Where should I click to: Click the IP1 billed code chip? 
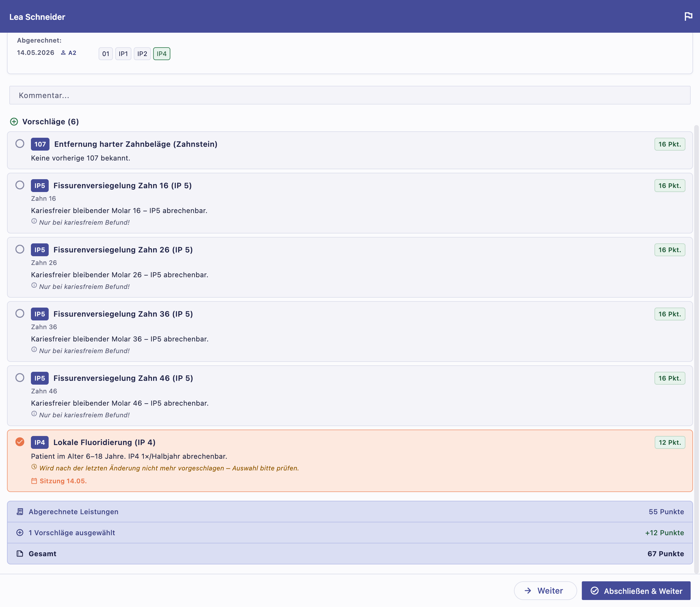(123, 54)
